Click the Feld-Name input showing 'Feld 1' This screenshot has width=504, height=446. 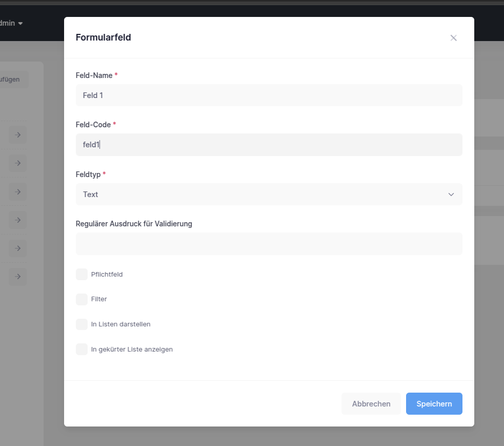pyautogui.click(x=269, y=95)
